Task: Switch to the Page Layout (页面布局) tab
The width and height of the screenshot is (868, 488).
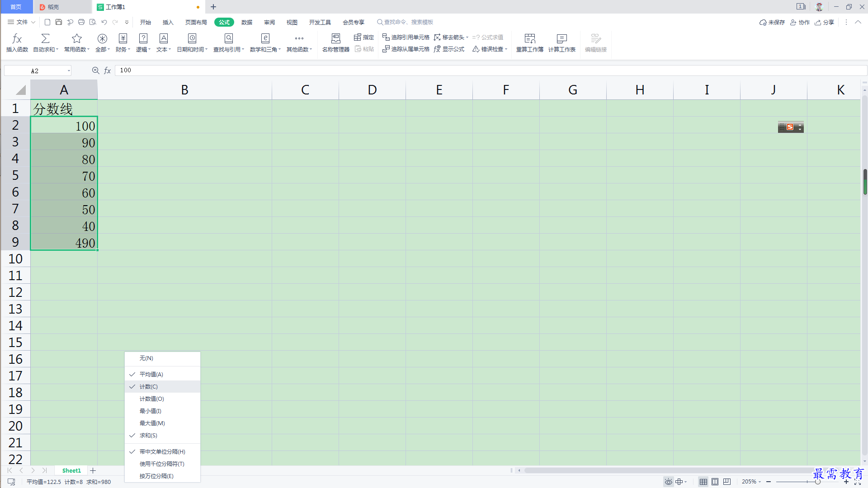Action: pyautogui.click(x=196, y=22)
